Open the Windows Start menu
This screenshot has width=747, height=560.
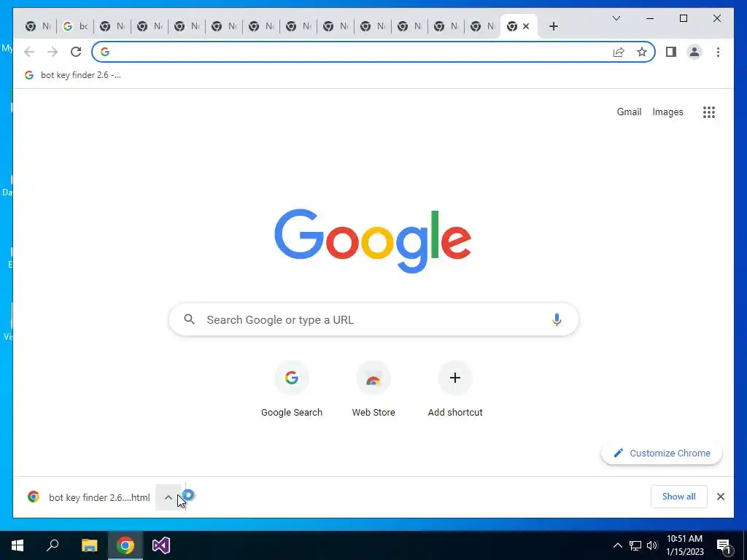tap(18, 545)
